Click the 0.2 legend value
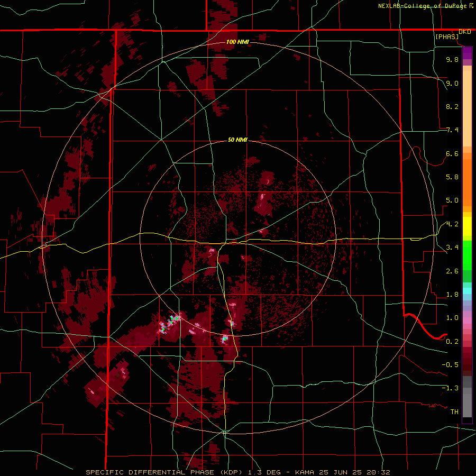 [x=452, y=342]
